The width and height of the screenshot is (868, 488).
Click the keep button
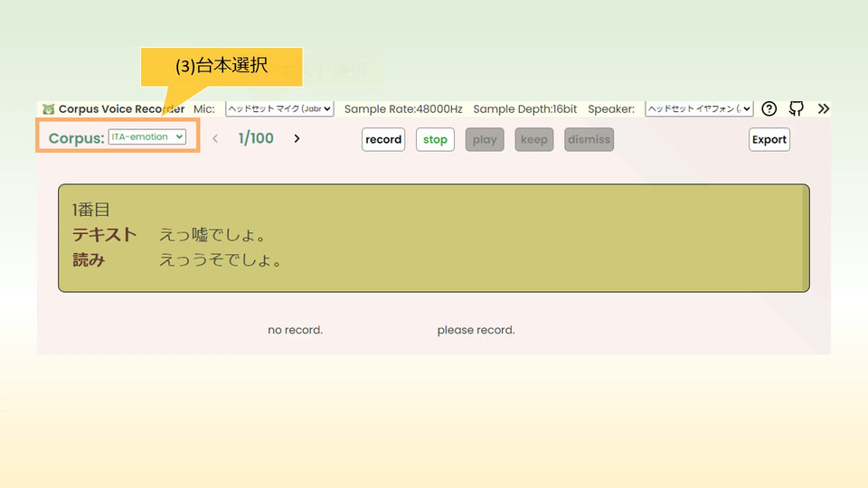click(534, 139)
